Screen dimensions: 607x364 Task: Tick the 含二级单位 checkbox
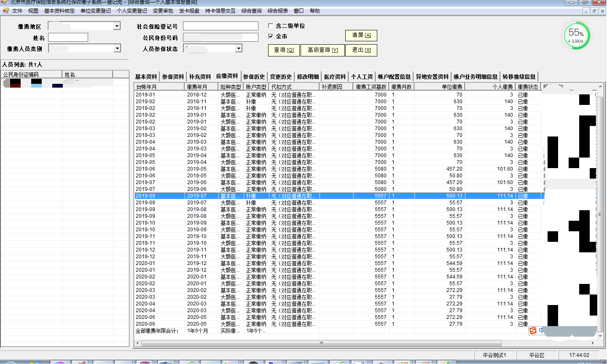click(x=271, y=26)
